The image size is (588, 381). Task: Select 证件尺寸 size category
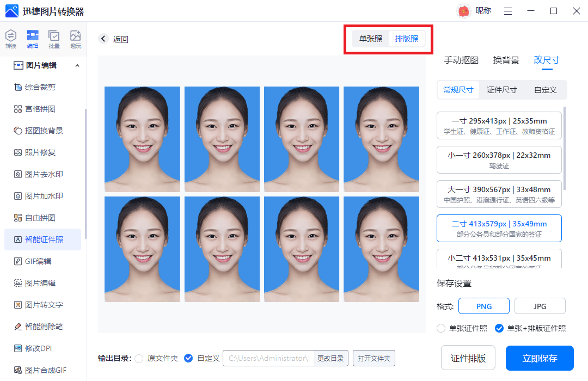502,90
